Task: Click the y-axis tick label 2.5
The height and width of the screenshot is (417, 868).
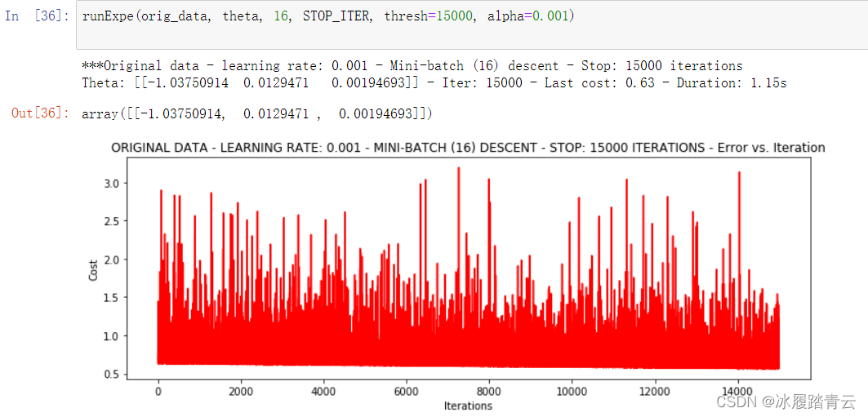Action: [x=114, y=220]
